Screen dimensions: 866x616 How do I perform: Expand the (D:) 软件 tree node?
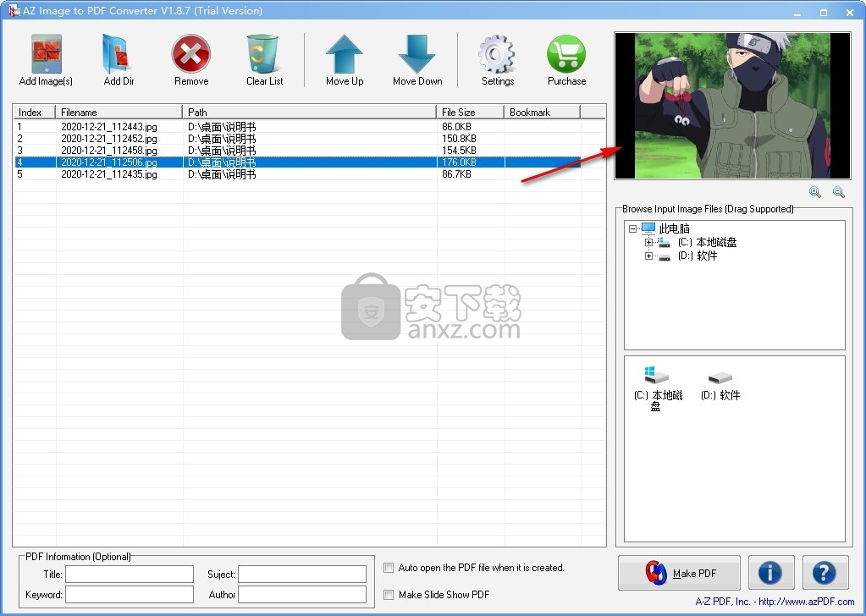pos(649,256)
